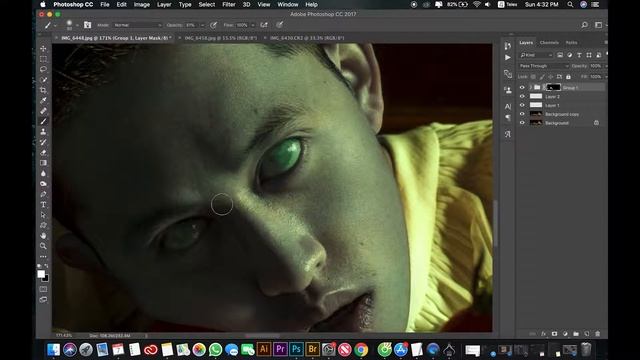The image size is (640, 360).
Task: Open the layer filter Kind dropdown
Action: pos(536,55)
